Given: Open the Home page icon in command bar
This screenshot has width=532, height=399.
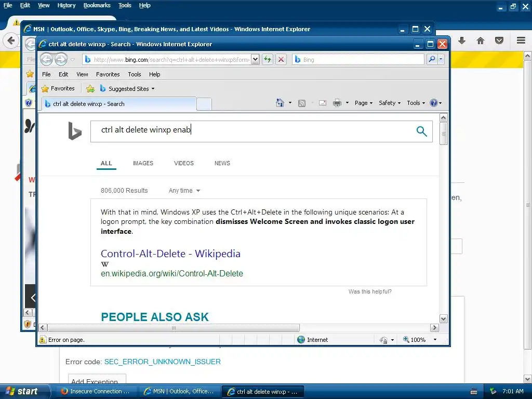Looking at the screenshot, I should 280,103.
